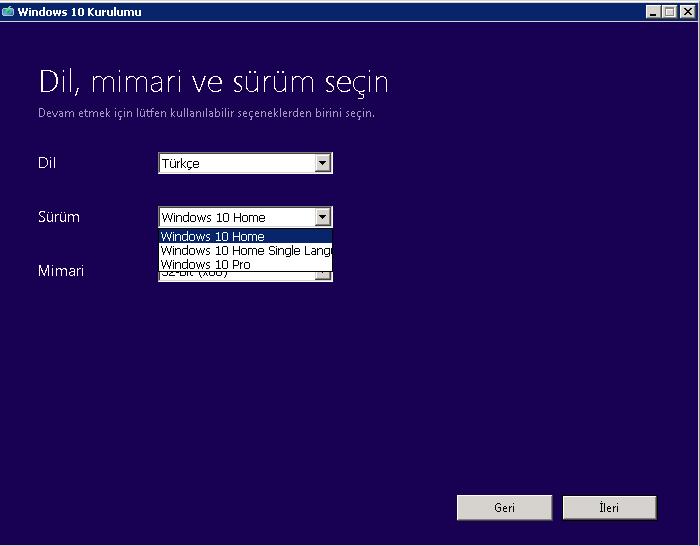Minimize the Windows 10 Kurulumu window

click(x=653, y=12)
